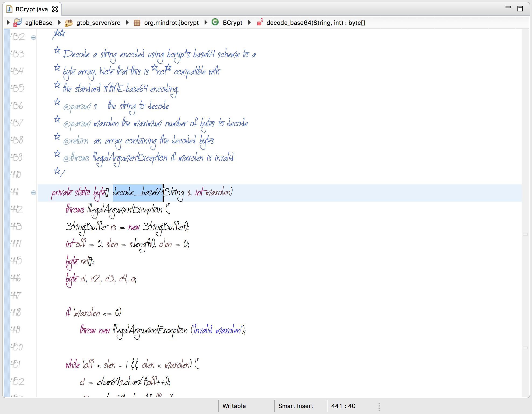Image resolution: width=532 pixels, height=414 pixels.
Task: Open agileBase breadcrumb segment
Action: (39, 23)
